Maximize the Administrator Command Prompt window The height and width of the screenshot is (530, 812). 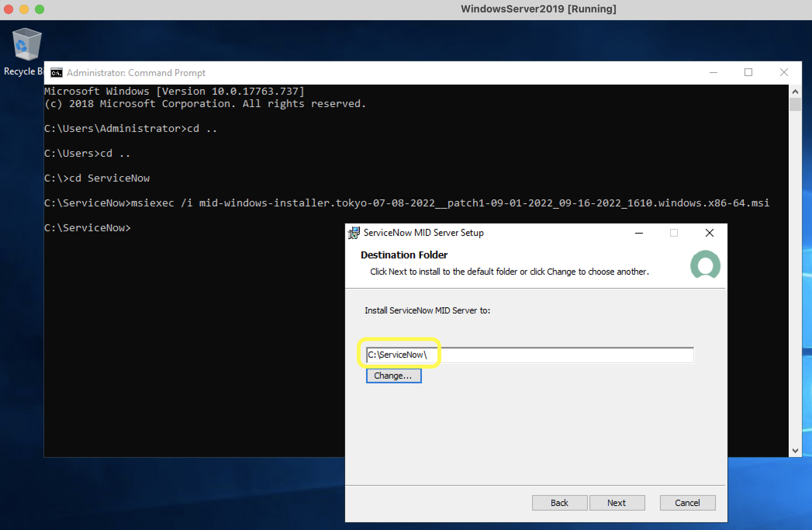point(748,73)
